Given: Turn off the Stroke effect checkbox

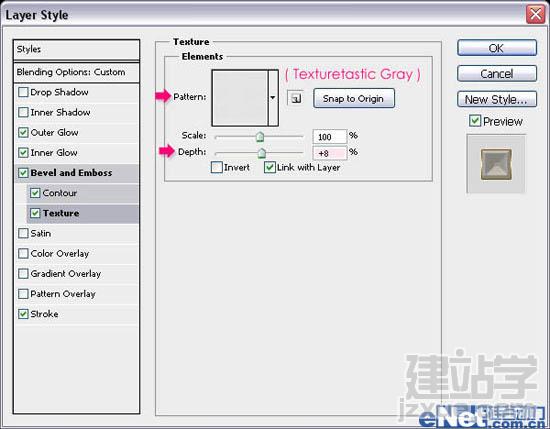Looking at the screenshot, I should pos(23,314).
